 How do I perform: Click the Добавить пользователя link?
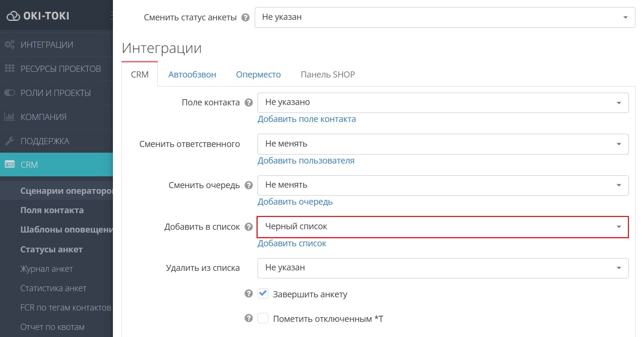306,161
